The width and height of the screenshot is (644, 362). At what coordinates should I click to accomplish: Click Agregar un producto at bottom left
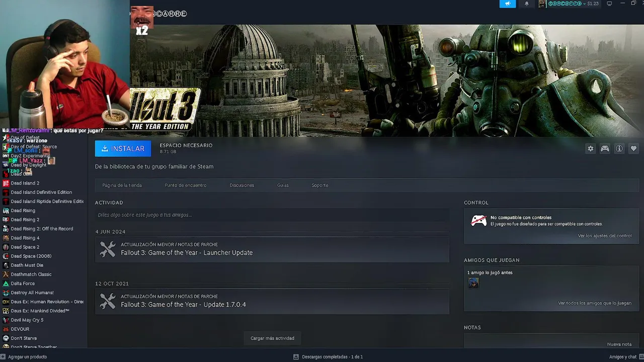pos(24,357)
